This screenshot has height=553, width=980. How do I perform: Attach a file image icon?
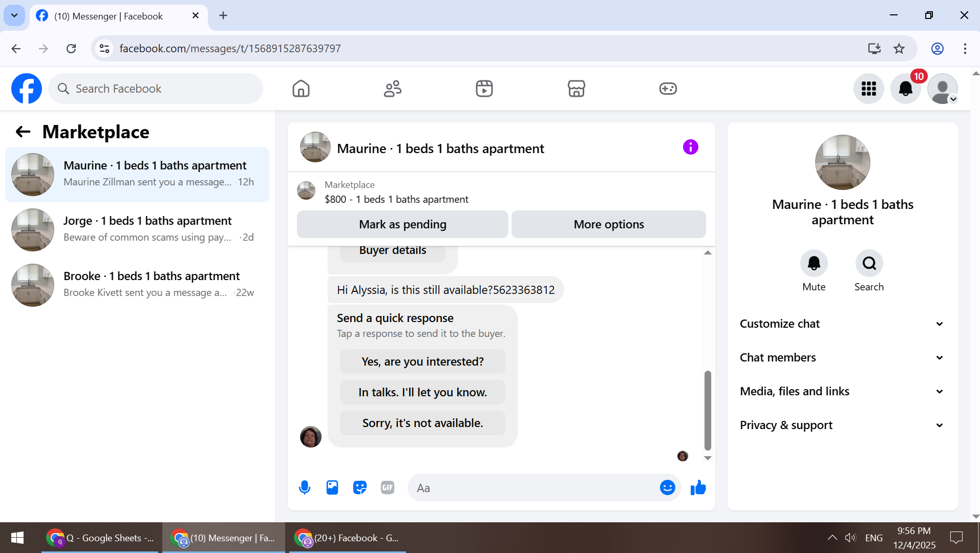[332, 487]
